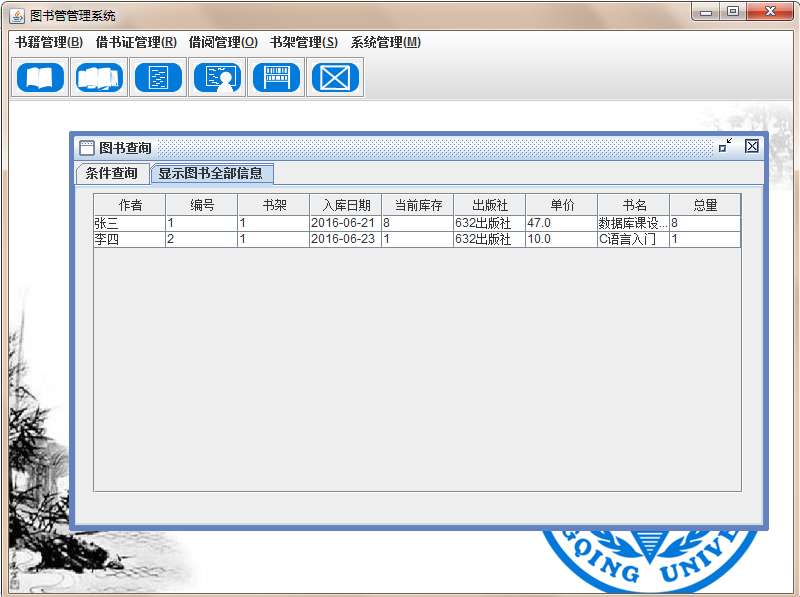
Task: Open the 系统管理(M) menu
Action: click(x=386, y=42)
